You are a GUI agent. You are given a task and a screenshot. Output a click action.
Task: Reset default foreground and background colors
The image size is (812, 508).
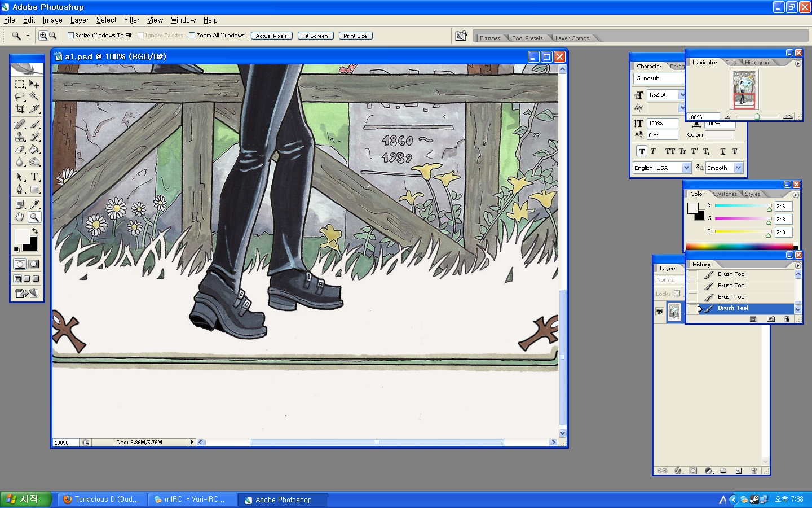click(17, 249)
